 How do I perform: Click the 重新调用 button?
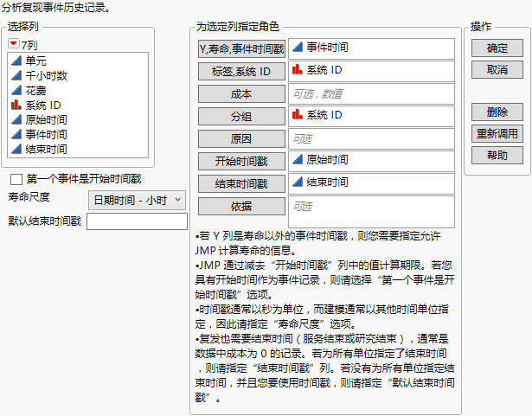497,134
